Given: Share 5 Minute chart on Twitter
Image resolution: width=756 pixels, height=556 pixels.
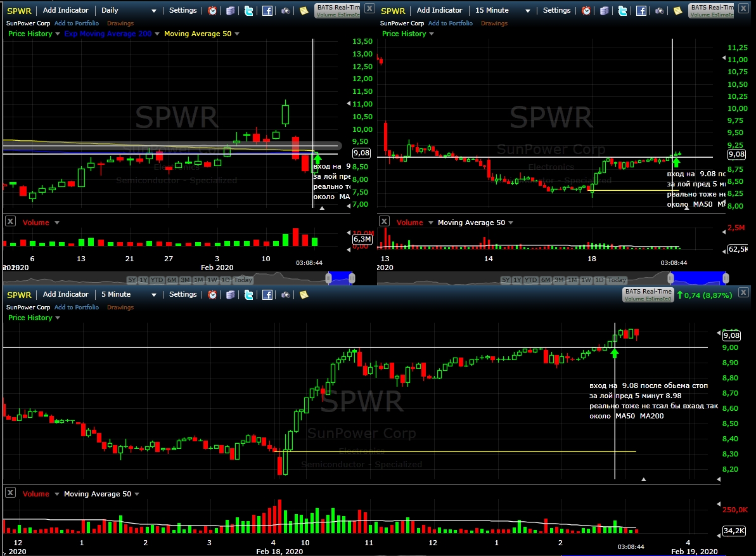Looking at the screenshot, I should click(x=249, y=295).
